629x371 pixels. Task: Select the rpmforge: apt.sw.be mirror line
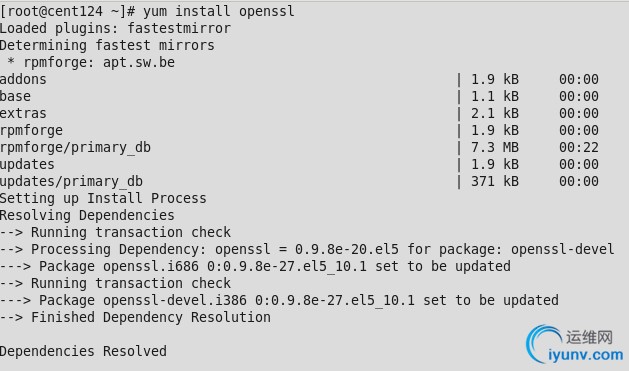(x=91, y=62)
